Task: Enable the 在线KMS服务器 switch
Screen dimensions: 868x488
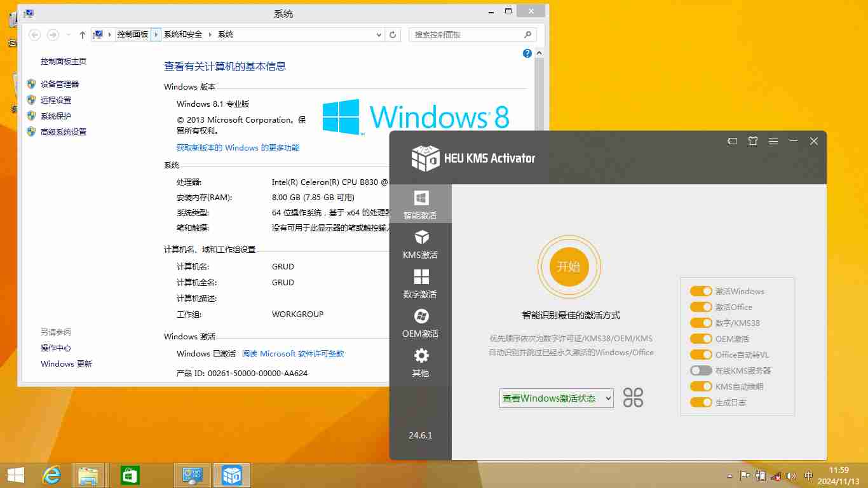Action: [701, 370]
